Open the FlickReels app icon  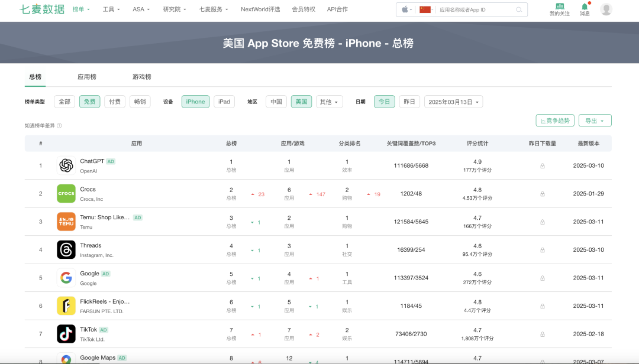click(x=66, y=305)
